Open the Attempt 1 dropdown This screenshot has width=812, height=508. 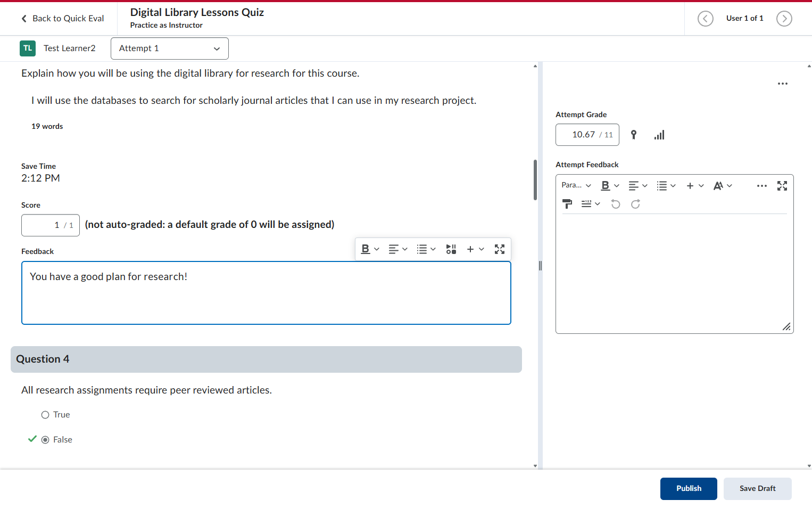[x=170, y=48]
